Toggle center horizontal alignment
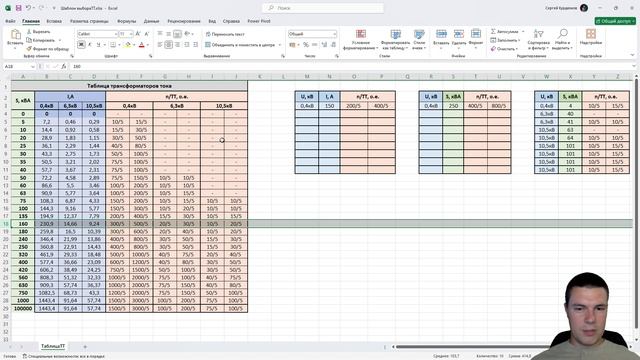This screenshot has width=640, height=360. pyautogui.click(x=169, y=45)
